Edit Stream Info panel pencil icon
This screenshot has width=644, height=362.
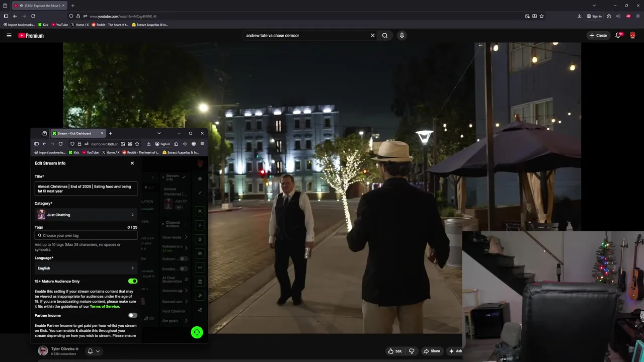pyautogui.click(x=184, y=177)
